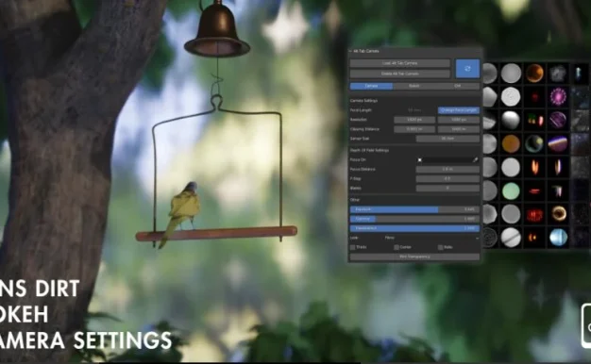591x364 pixels.
Task: Enable the Center checkbox
Action: pos(397,247)
